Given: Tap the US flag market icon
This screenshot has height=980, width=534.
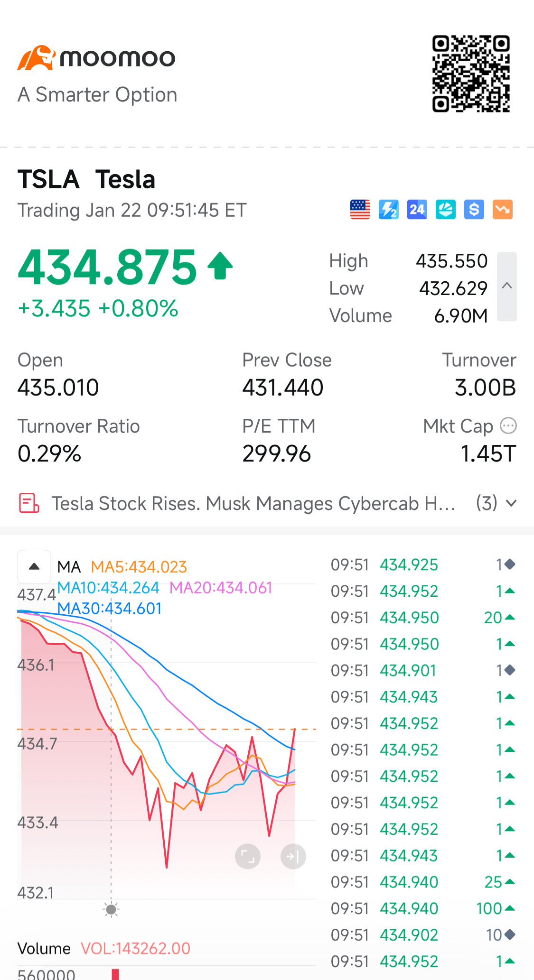Looking at the screenshot, I should (x=360, y=210).
